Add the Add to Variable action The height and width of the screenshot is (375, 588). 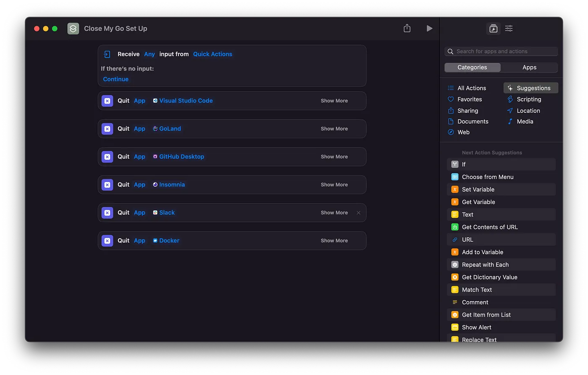(x=501, y=253)
